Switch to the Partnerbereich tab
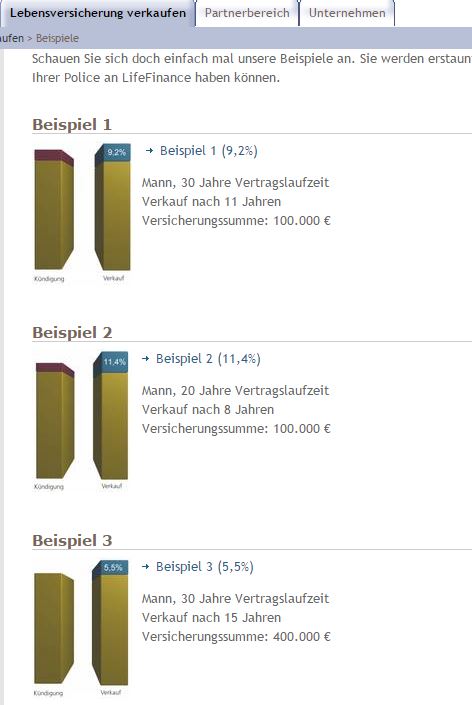This screenshot has height=705, width=472. coord(247,13)
